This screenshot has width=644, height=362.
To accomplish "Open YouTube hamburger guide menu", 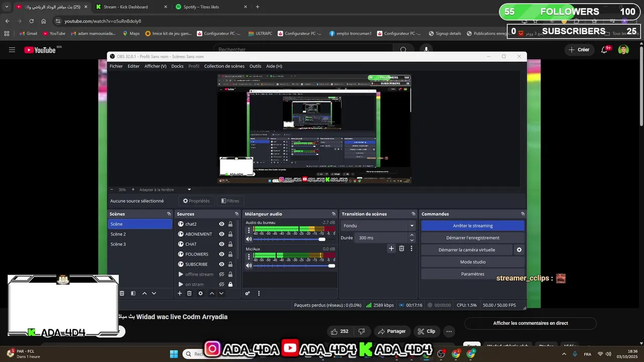I will pyautogui.click(x=12, y=50).
